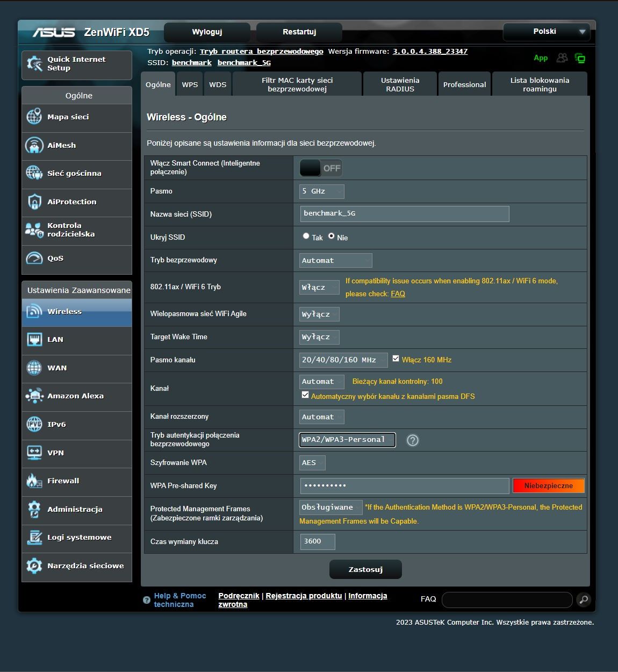Click the Wireless signal icon in sidebar

(34, 311)
